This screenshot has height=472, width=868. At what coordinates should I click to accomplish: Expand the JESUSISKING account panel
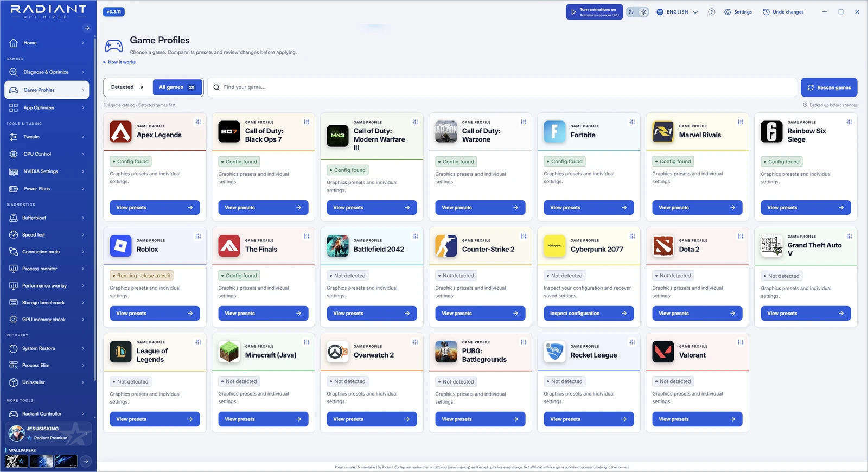pyautogui.click(x=48, y=433)
